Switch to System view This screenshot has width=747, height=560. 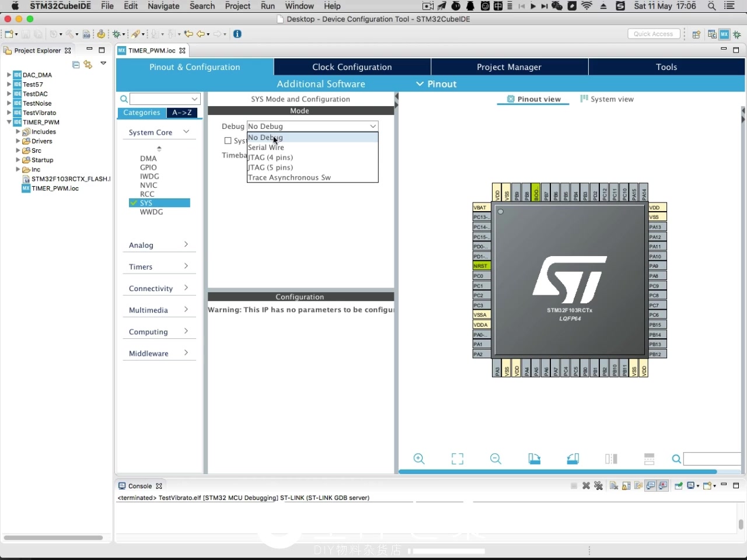607,99
